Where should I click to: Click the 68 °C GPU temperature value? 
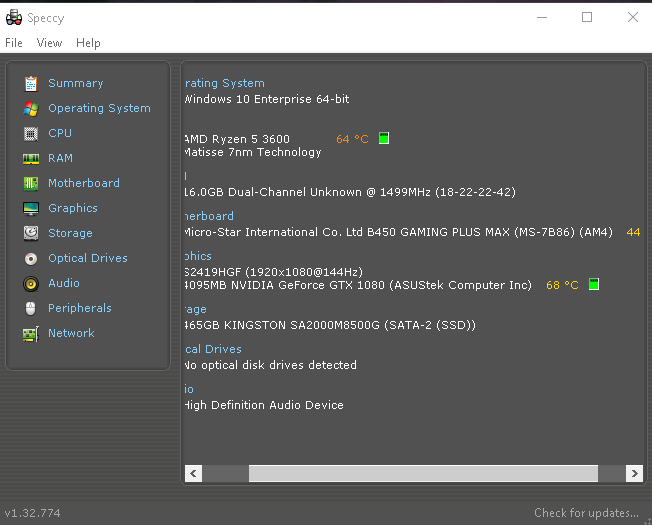coord(562,285)
